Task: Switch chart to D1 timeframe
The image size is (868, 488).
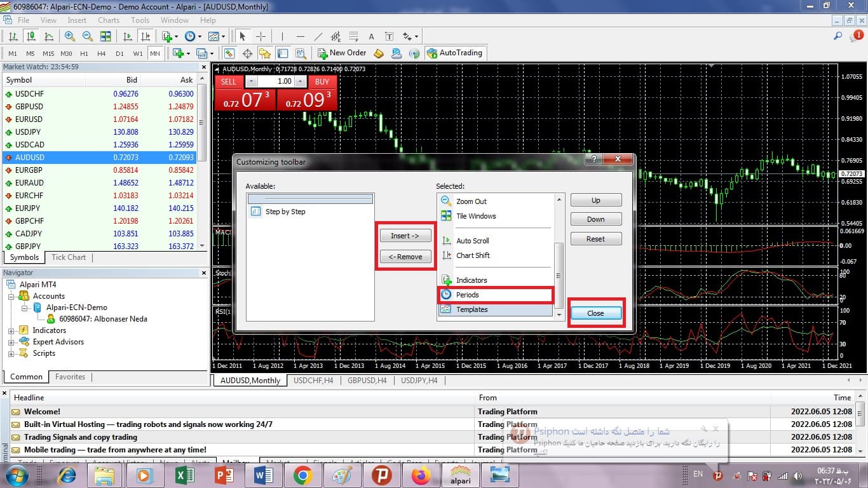Action: click(119, 53)
